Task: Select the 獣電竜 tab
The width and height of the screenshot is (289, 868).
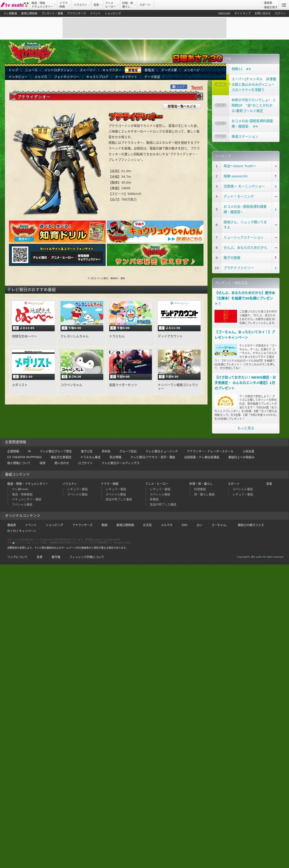Action: [x=133, y=70]
